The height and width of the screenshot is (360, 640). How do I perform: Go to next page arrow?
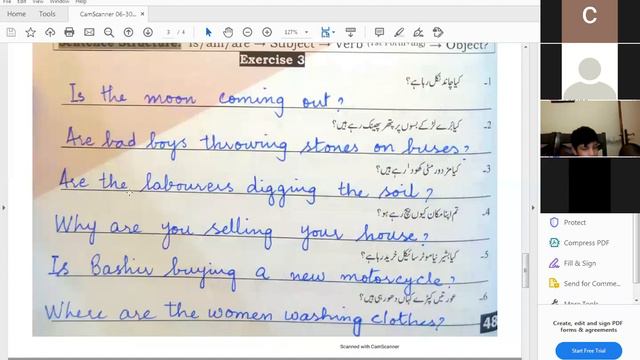148,32
